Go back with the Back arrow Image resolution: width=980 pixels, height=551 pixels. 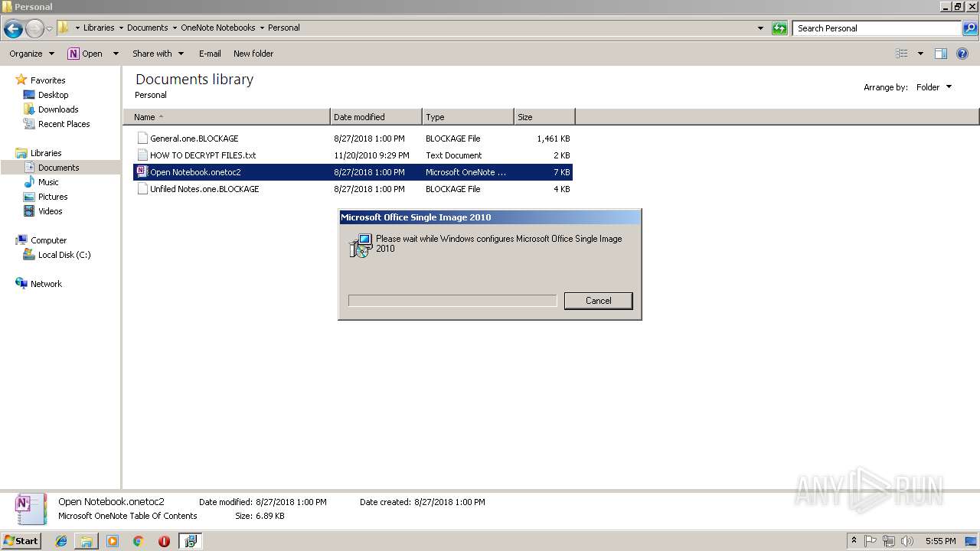pos(13,28)
